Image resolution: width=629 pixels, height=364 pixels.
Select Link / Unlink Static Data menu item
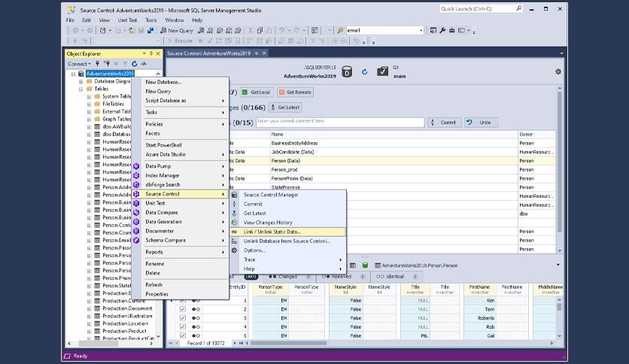click(287, 232)
